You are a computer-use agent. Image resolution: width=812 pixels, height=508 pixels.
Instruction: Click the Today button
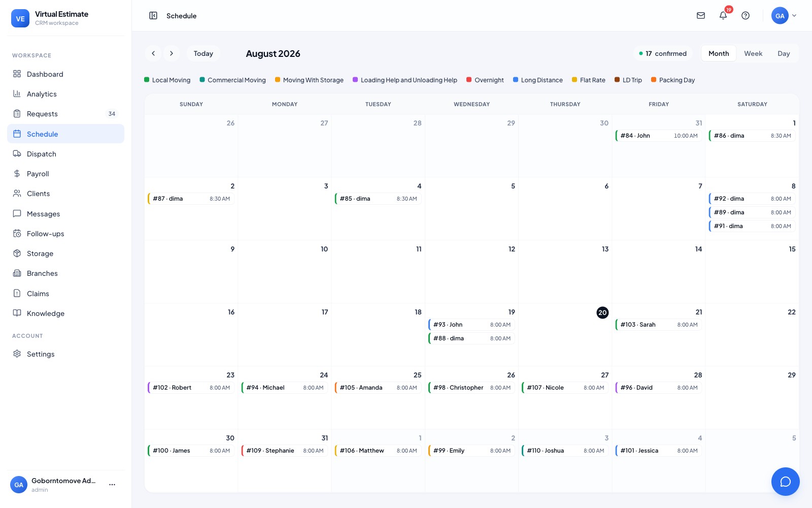[203, 53]
